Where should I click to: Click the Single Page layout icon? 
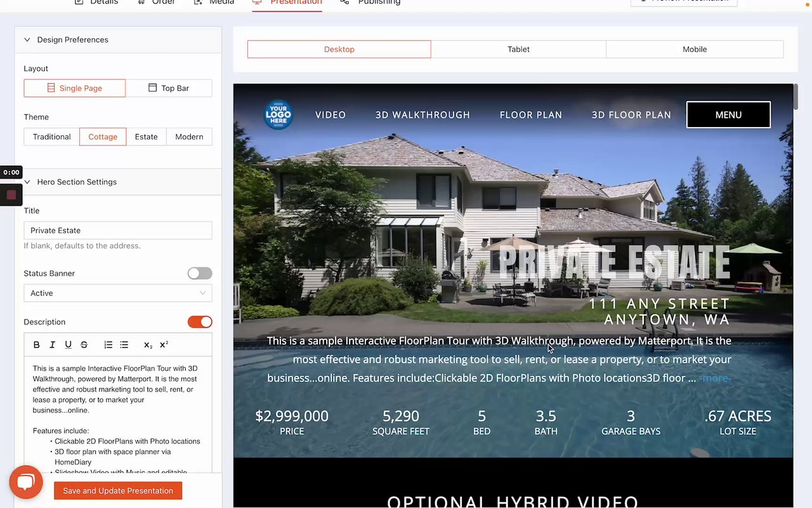point(51,88)
